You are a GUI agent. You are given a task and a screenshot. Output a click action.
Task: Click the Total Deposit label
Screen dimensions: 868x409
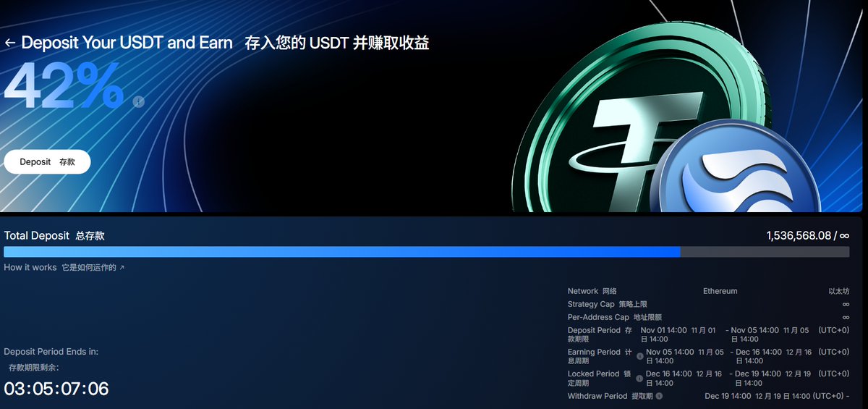54,235
